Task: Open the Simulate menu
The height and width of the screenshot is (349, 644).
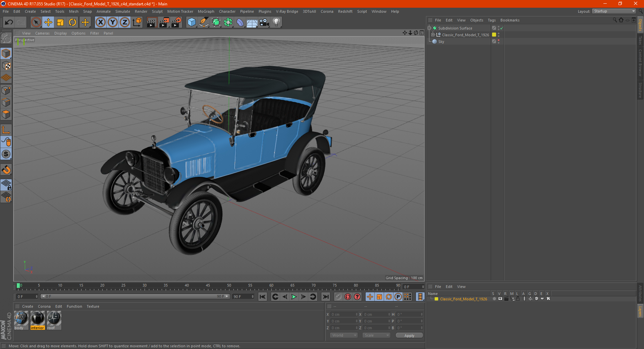Action: tap(123, 11)
